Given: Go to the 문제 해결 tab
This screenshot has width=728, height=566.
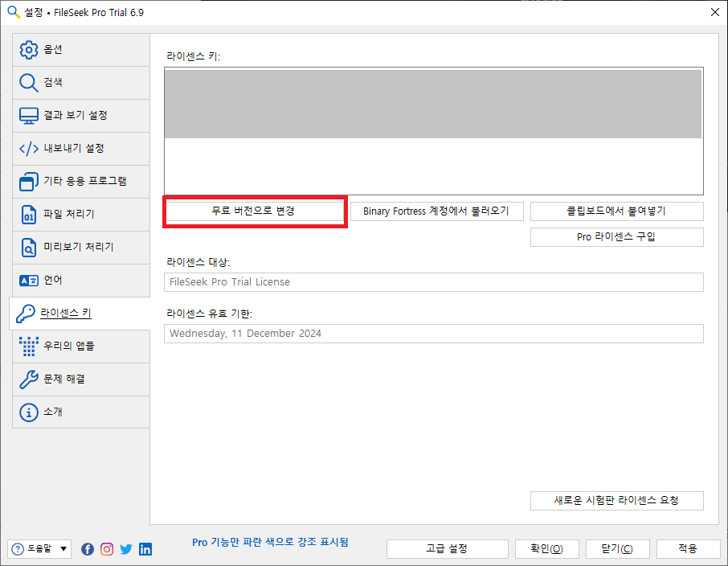Looking at the screenshot, I should tap(81, 379).
